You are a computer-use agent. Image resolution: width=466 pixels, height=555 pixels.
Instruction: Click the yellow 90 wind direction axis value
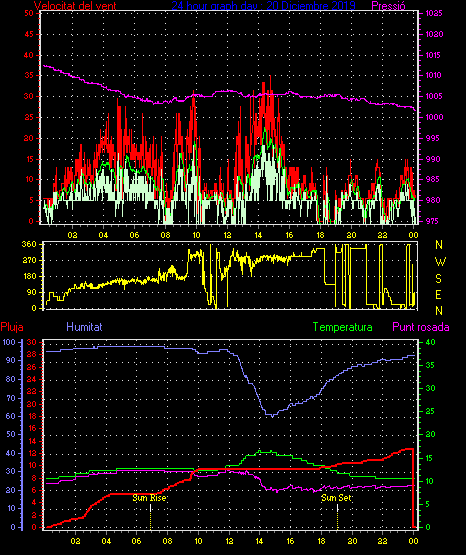[31, 292]
